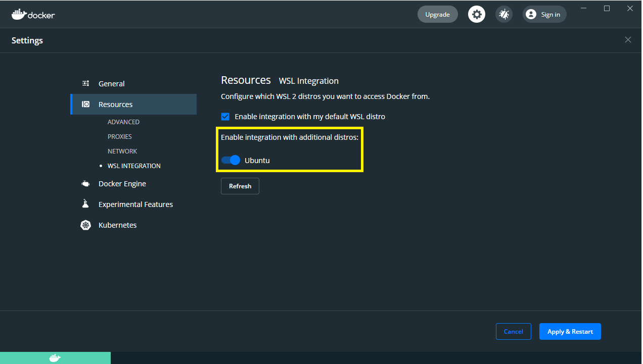Click the Sign in button
The height and width of the screenshot is (364, 643).
(544, 15)
